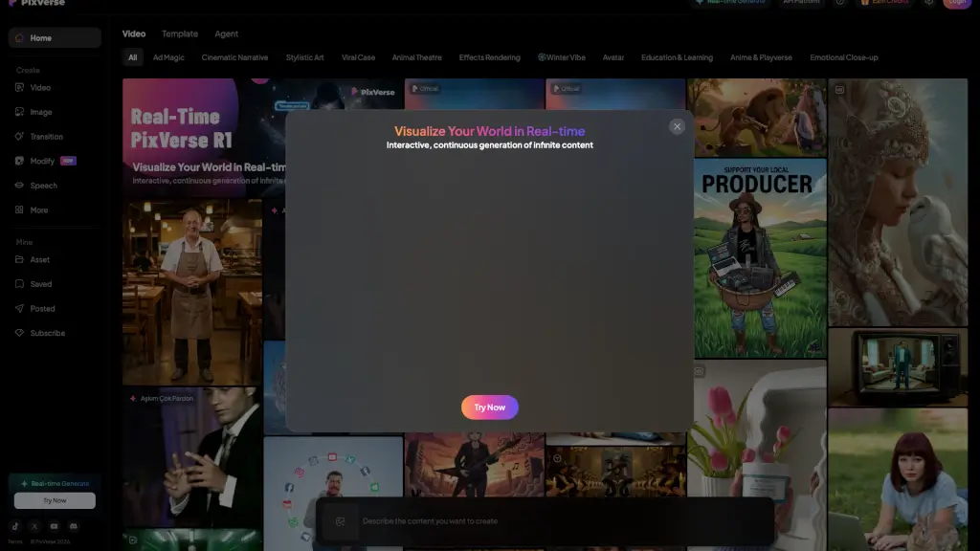This screenshot has height=551, width=980.
Task: Open the TikTok social icon
Action: coord(15,526)
